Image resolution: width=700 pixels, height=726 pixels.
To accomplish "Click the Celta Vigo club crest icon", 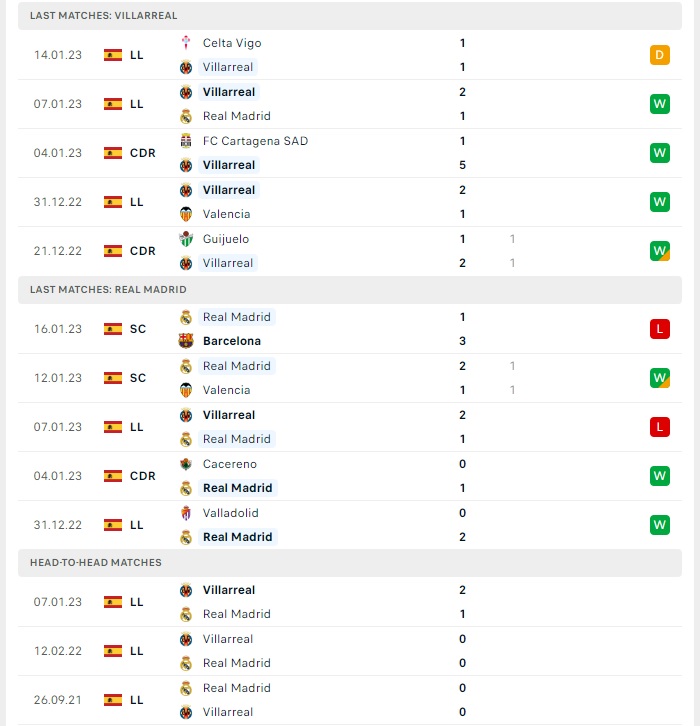I will coord(186,43).
